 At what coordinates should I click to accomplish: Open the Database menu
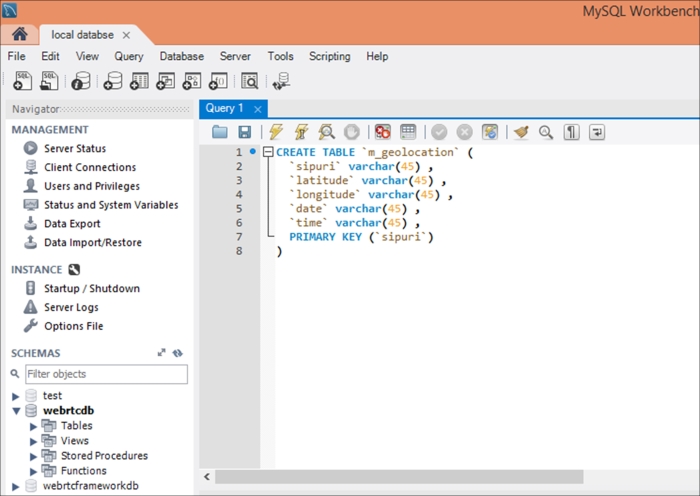(x=181, y=57)
